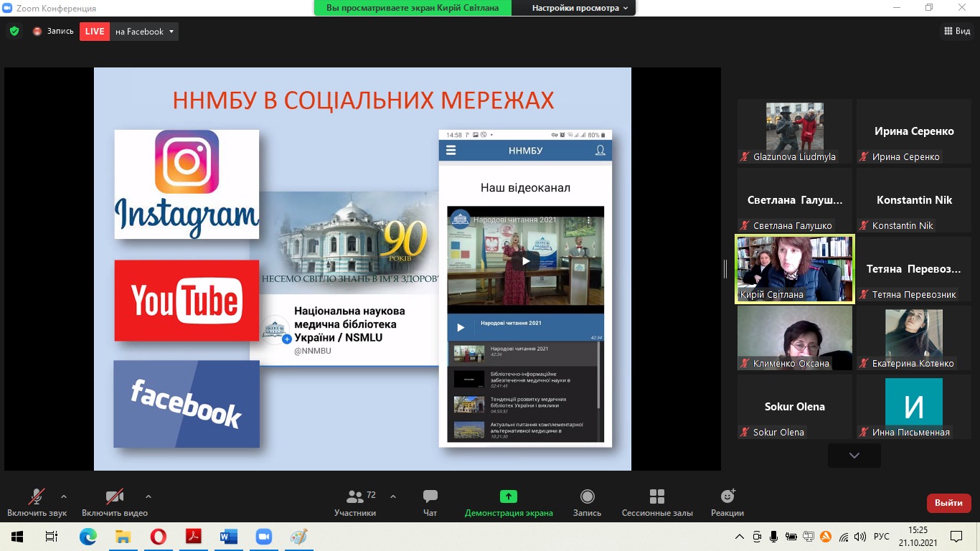The image size is (980, 551).
Task: Click the Запись record button in toolbar
Action: click(x=587, y=503)
